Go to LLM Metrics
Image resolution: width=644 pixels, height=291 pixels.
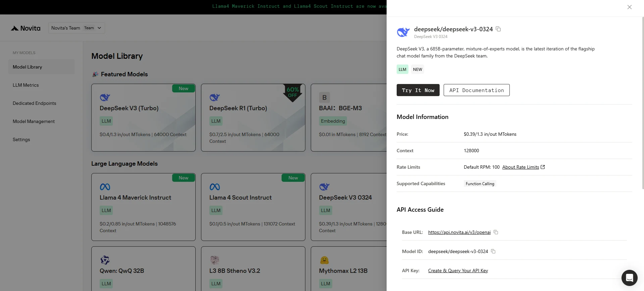click(x=26, y=85)
